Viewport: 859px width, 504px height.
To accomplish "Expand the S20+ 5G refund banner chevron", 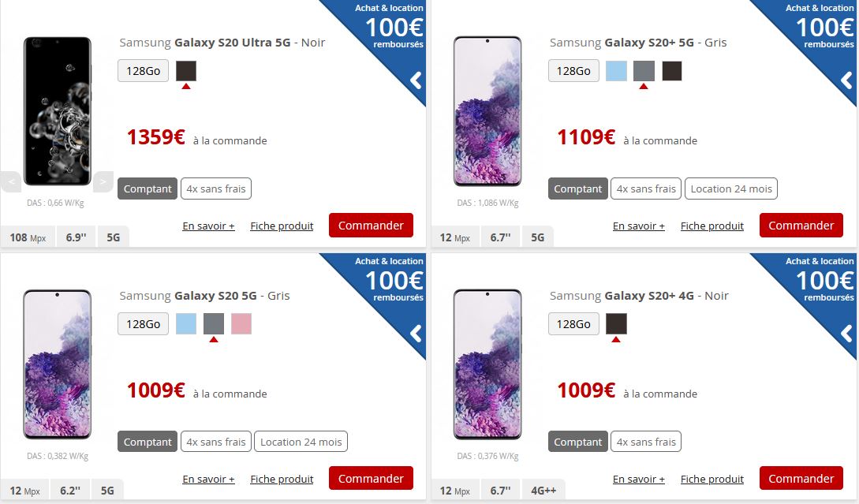I will (x=847, y=80).
